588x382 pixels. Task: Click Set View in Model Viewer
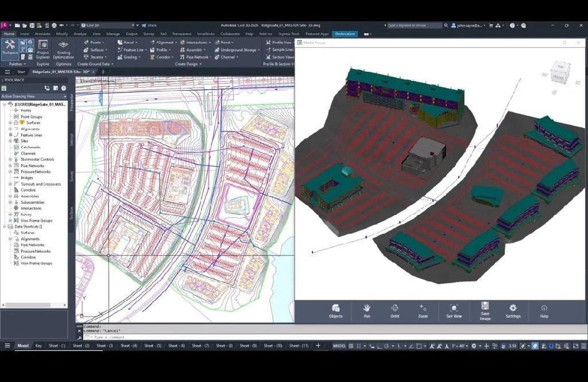[454, 311]
